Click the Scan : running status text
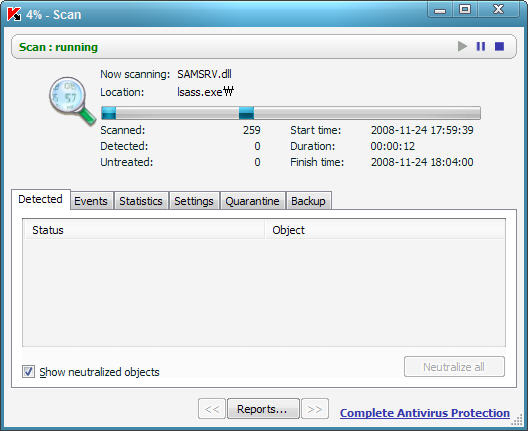This screenshot has height=431, width=528. pos(58,47)
